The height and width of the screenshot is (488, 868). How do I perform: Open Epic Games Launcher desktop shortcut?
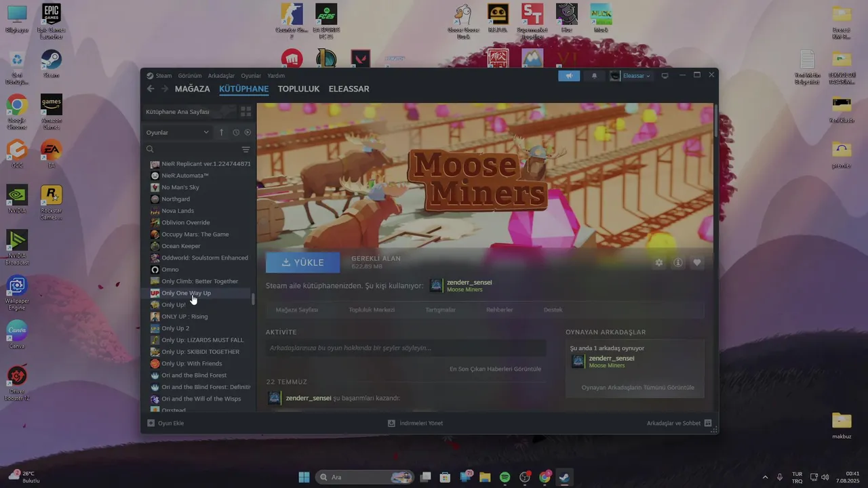(51, 21)
